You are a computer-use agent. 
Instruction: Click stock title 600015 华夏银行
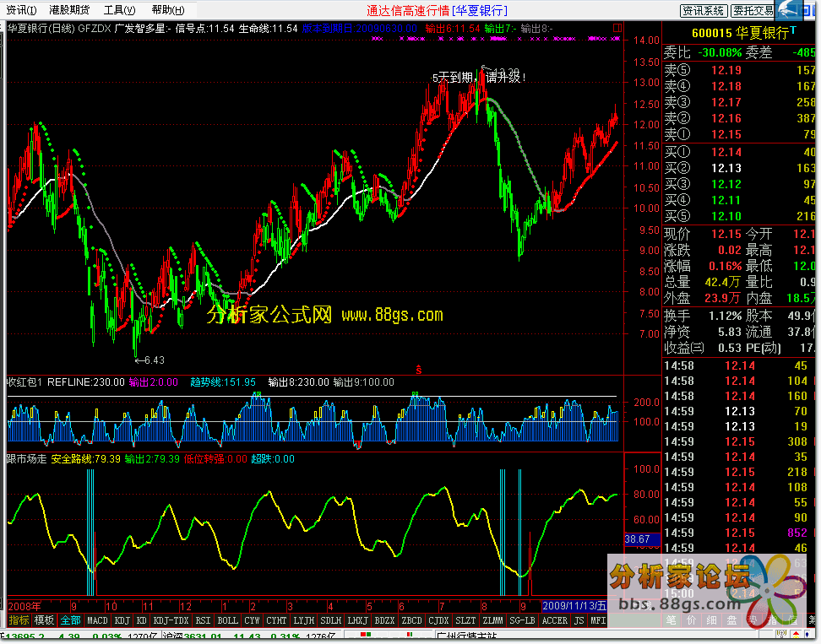(741, 34)
